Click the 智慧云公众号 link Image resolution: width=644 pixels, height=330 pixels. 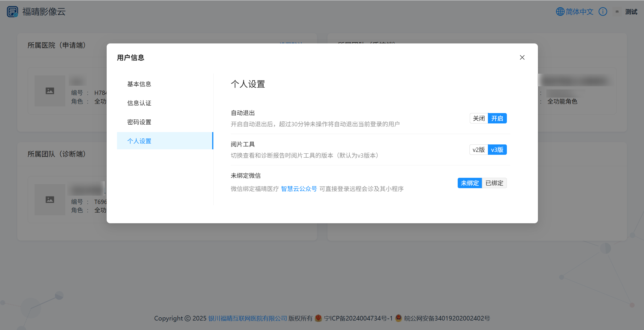tap(299, 189)
